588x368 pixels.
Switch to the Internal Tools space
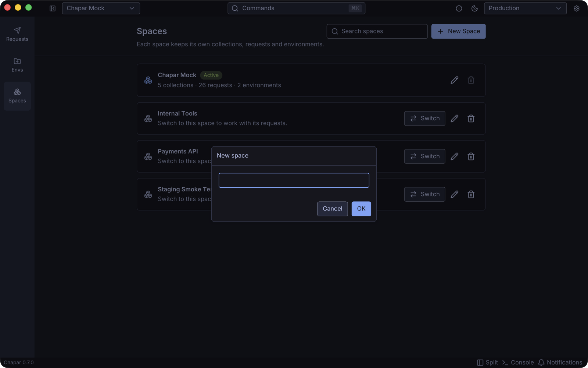[424, 118]
